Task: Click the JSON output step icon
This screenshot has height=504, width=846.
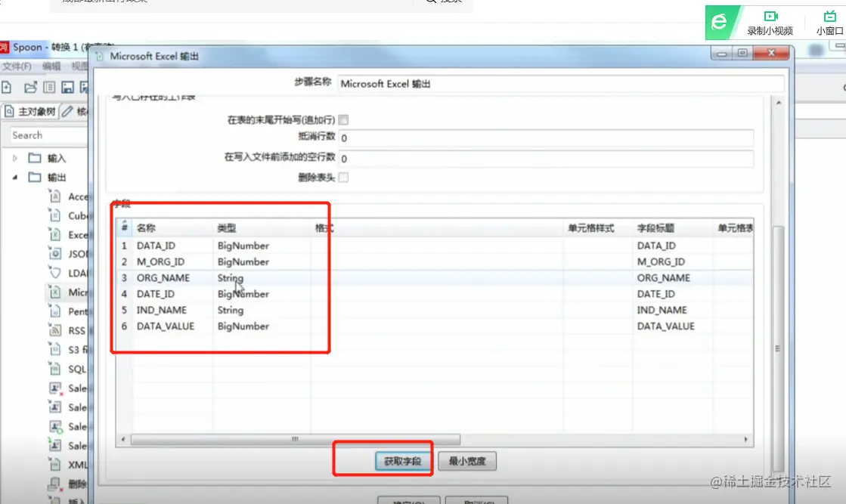Action: pyautogui.click(x=54, y=253)
